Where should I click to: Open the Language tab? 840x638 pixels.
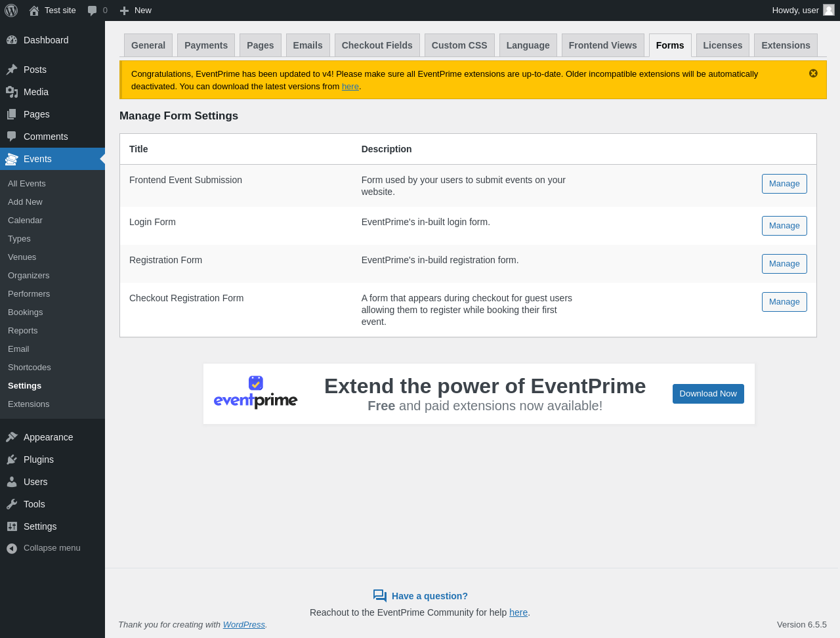(x=528, y=45)
